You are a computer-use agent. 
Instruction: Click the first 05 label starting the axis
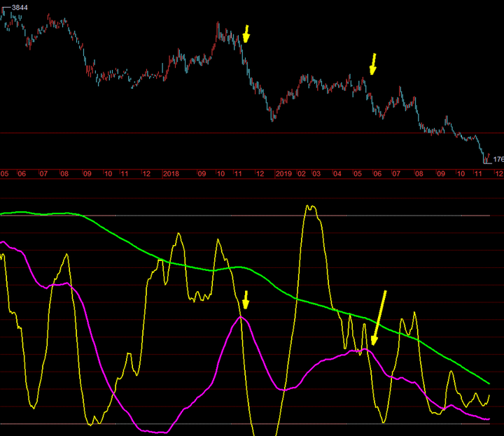pyautogui.click(x=4, y=174)
